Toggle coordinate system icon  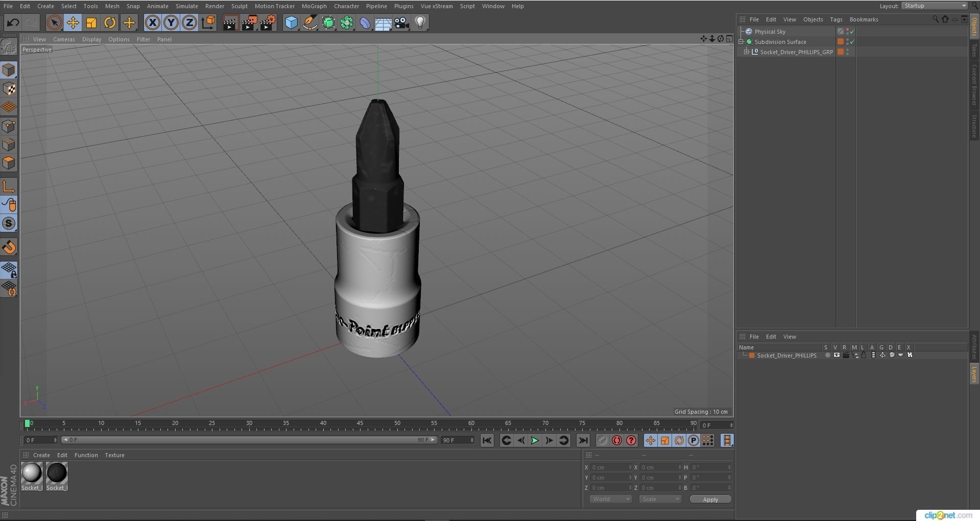click(x=208, y=22)
